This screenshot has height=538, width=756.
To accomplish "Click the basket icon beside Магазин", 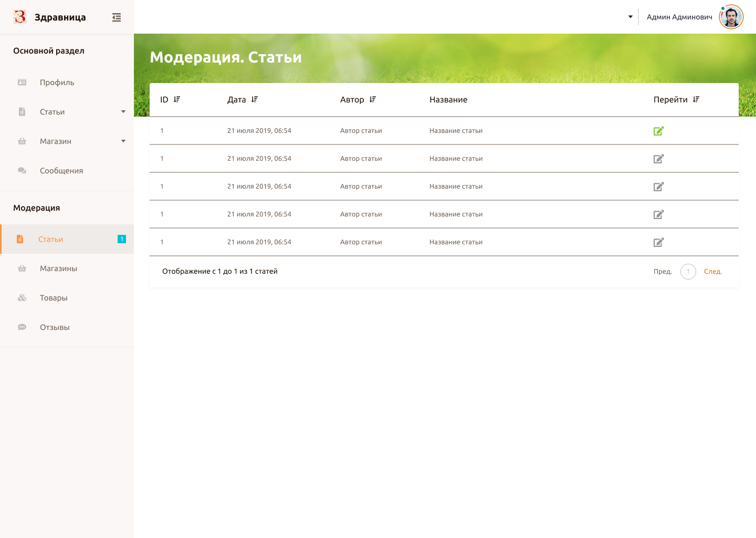I will tap(22, 141).
